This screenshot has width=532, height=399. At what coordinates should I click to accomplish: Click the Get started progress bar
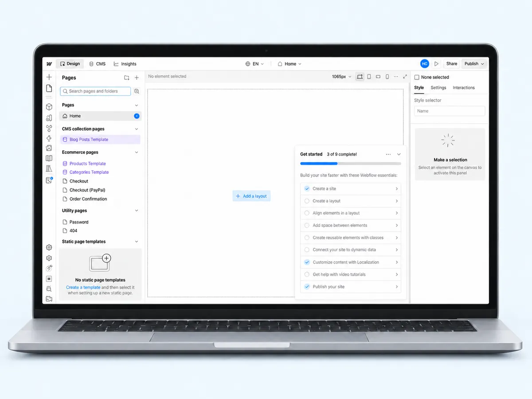[x=351, y=164]
